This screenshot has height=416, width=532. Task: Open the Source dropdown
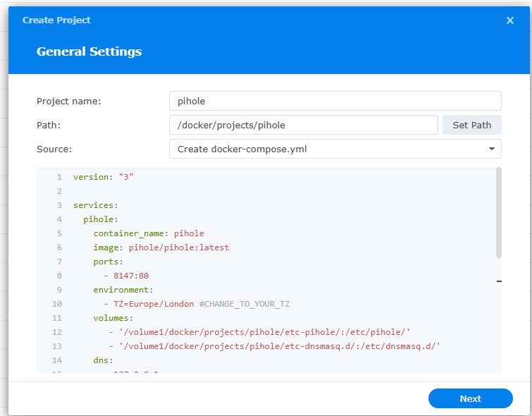click(x=335, y=149)
